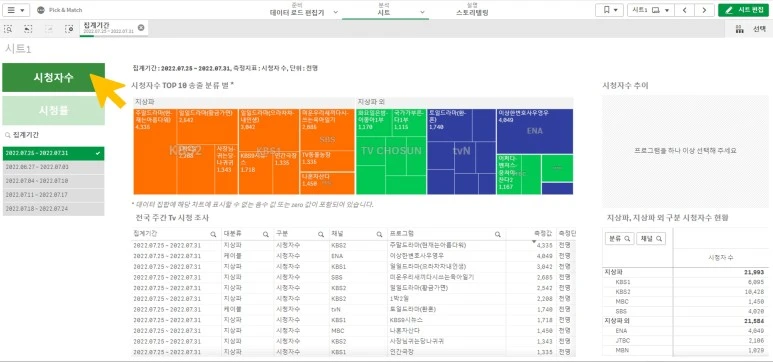Viewport: 773px width, 362px height.
Task: Select period 2022.07.25 ~ 2022.07.31
Action: (53, 153)
